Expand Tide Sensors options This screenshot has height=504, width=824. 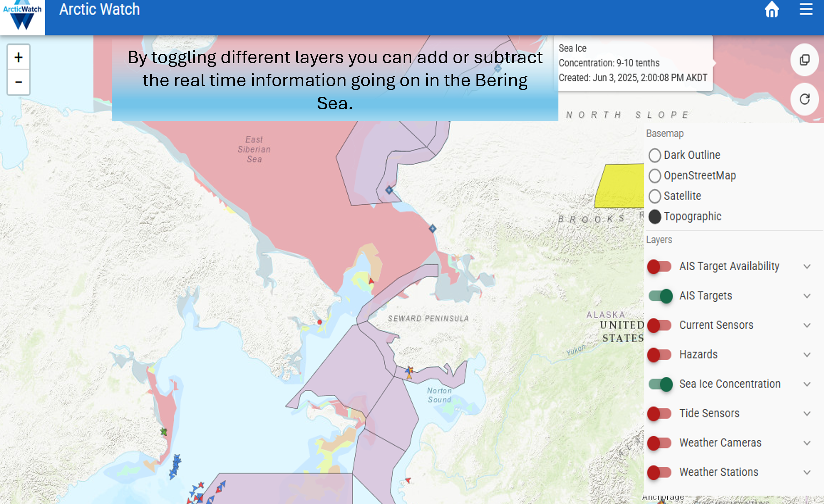pyautogui.click(x=807, y=414)
